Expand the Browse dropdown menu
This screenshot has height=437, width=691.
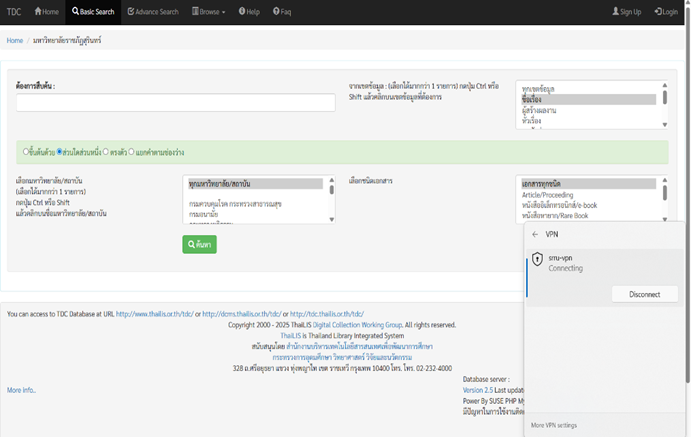208,12
